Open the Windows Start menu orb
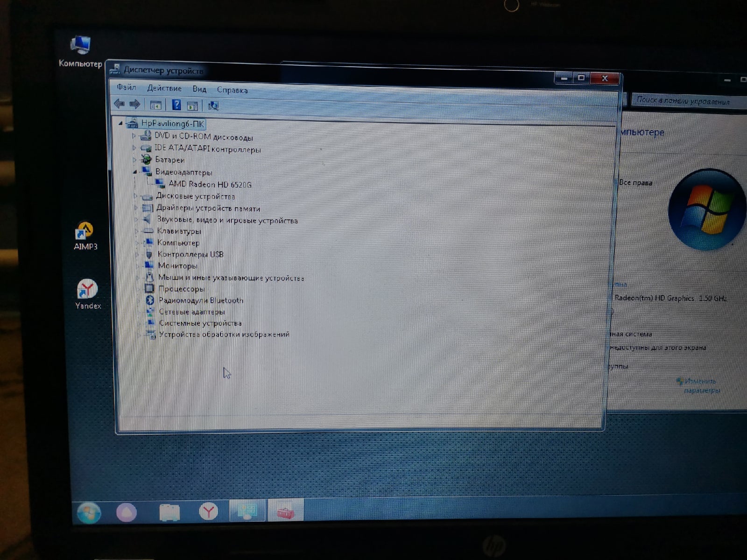Screen dimensions: 747x560 (89, 512)
